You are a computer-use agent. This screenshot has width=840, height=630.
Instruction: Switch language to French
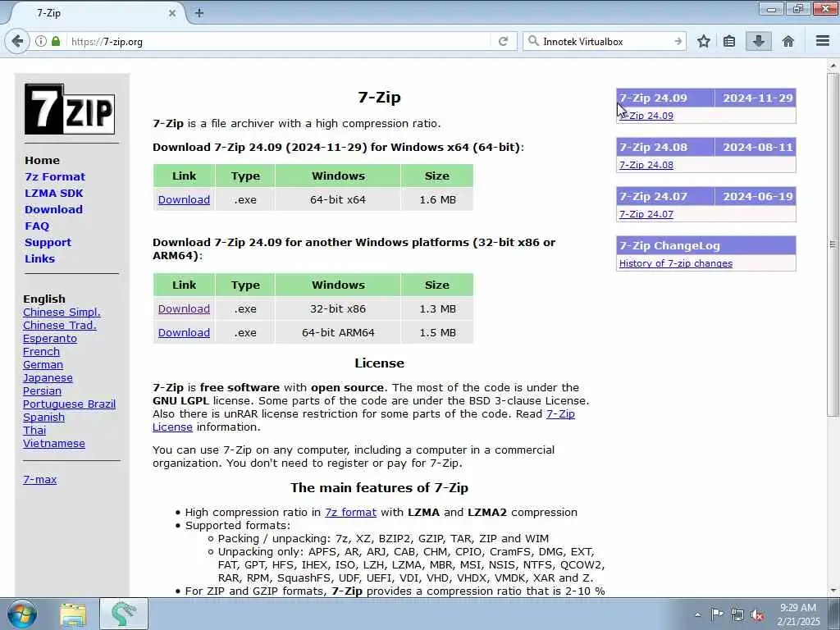click(x=41, y=351)
